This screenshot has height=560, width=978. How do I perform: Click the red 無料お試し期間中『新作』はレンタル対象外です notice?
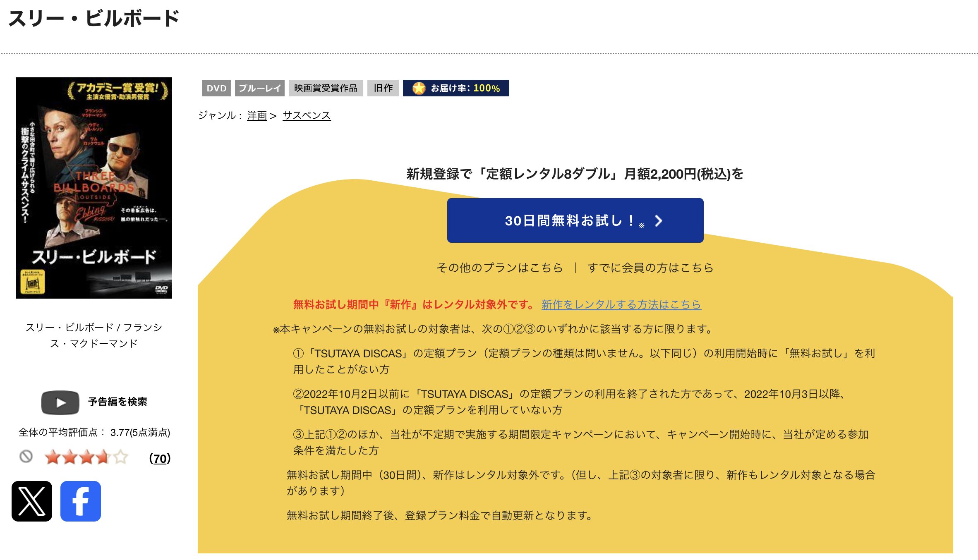pyautogui.click(x=414, y=305)
